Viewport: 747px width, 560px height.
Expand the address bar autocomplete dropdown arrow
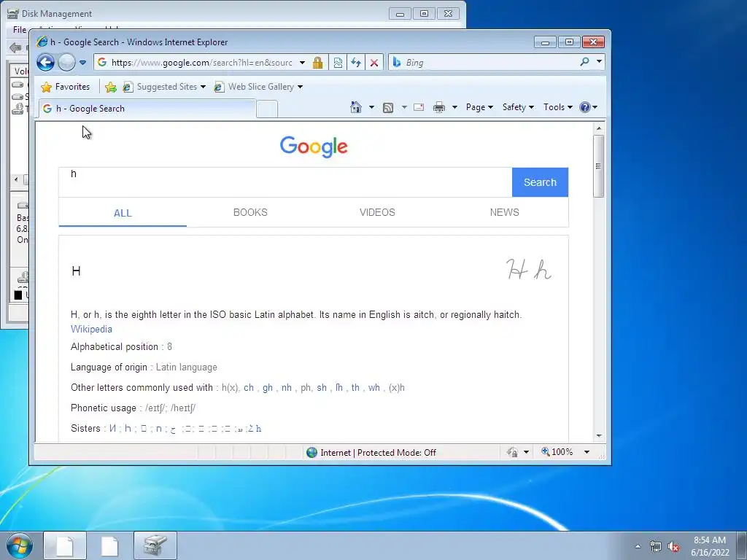(302, 63)
